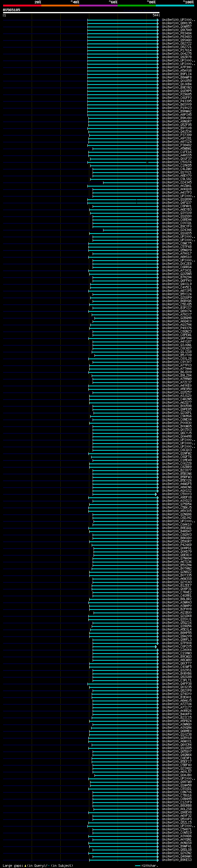Click the cyan ~100% identity legend segment

175,6
